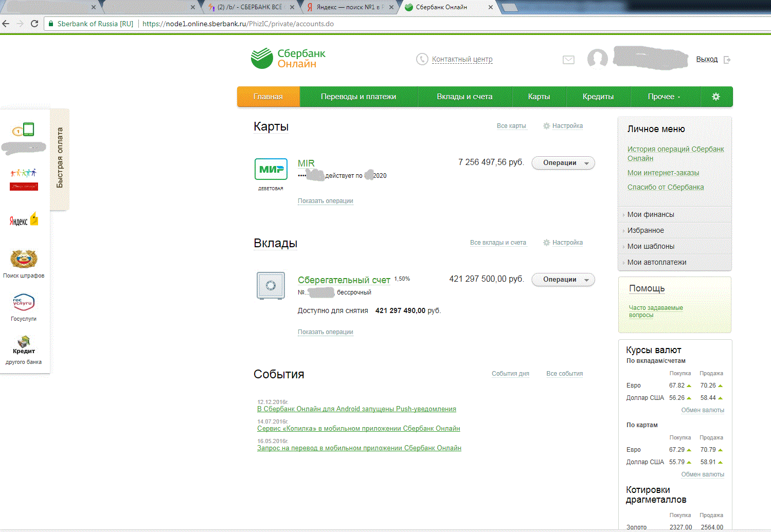Open the Кредиты menu item
This screenshot has height=532, width=771.
point(598,97)
